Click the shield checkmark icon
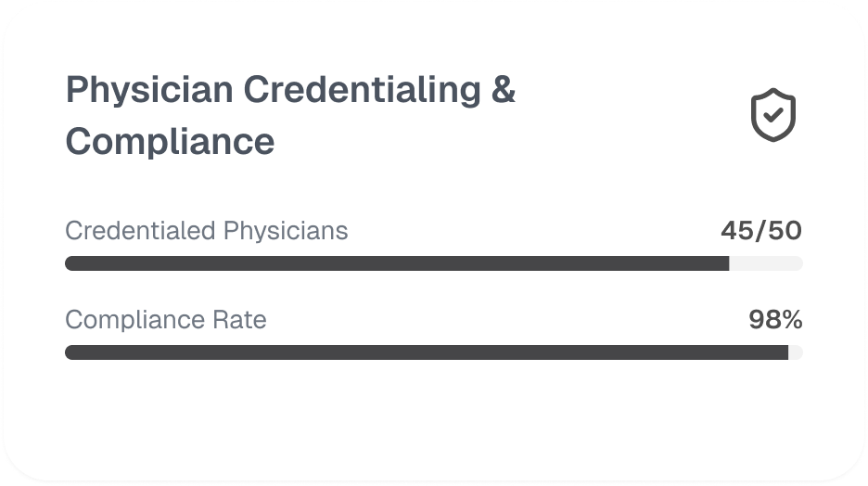This screenshot has width=868, height=486. (772, 115)
